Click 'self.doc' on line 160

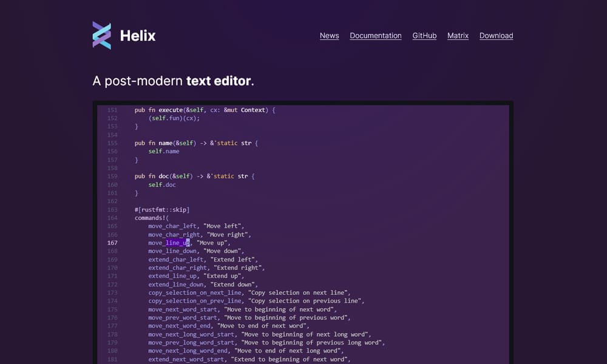(162, 185)
